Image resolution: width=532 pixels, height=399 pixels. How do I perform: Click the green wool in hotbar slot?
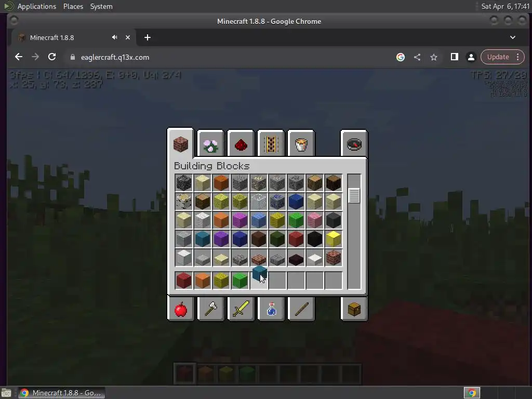tap(240, 281)
